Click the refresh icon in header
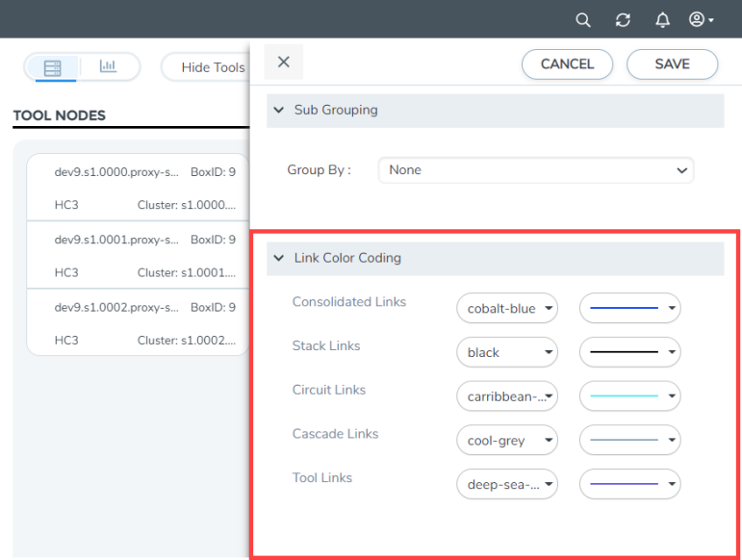 click(x=623, y=20)
